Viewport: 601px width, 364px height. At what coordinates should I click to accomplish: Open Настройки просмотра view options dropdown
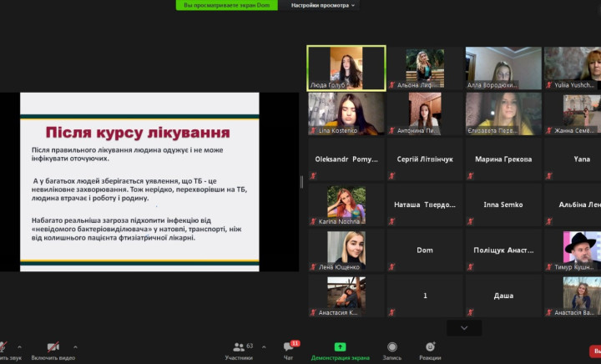322,5
